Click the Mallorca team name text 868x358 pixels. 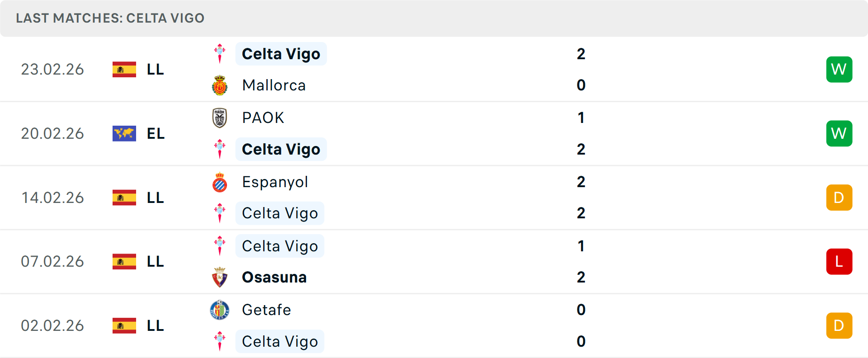[274, 85]
